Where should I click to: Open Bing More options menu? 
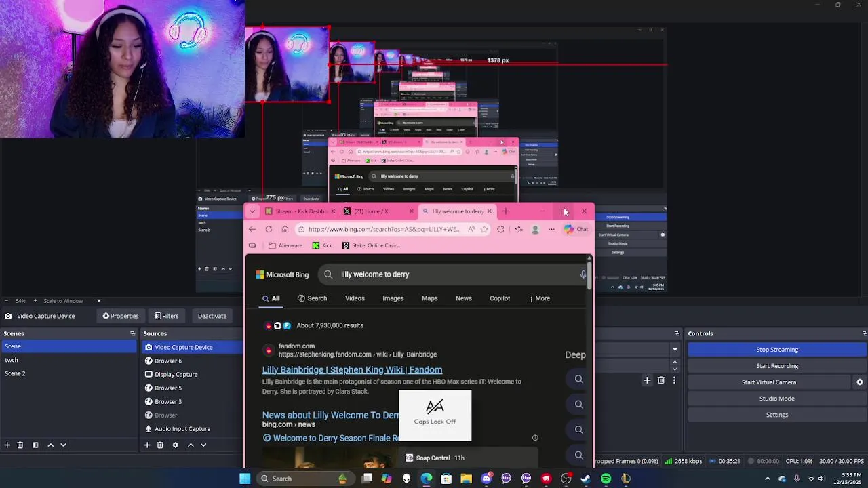coord(540,298)
